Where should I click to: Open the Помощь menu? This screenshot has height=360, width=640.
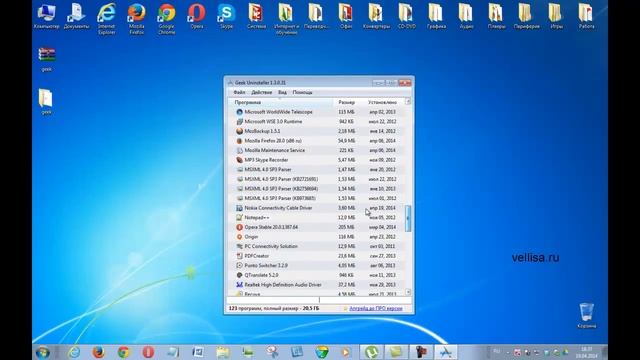pos(302,93)
